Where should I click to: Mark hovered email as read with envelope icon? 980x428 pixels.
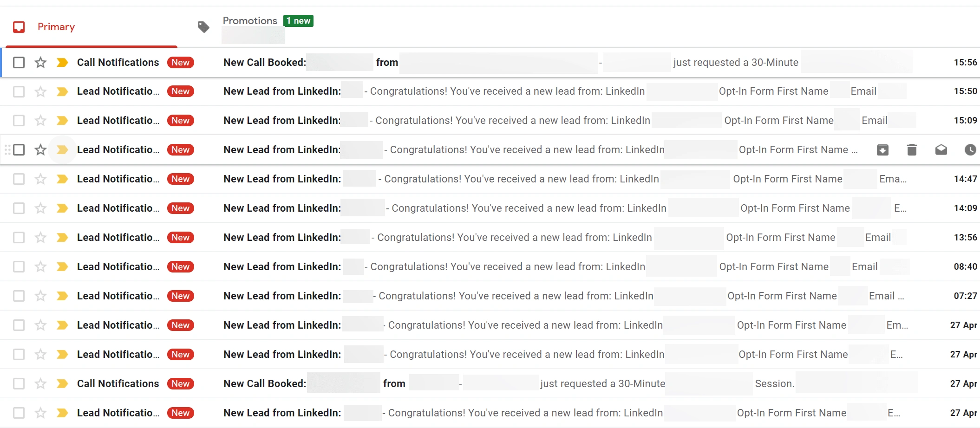(x=941, y=149)
